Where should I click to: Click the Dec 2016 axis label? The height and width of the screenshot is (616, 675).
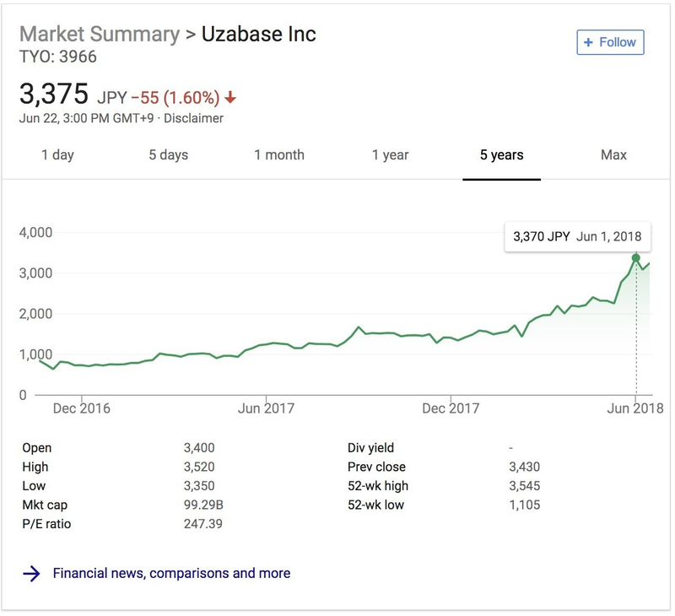click(81, 409)
